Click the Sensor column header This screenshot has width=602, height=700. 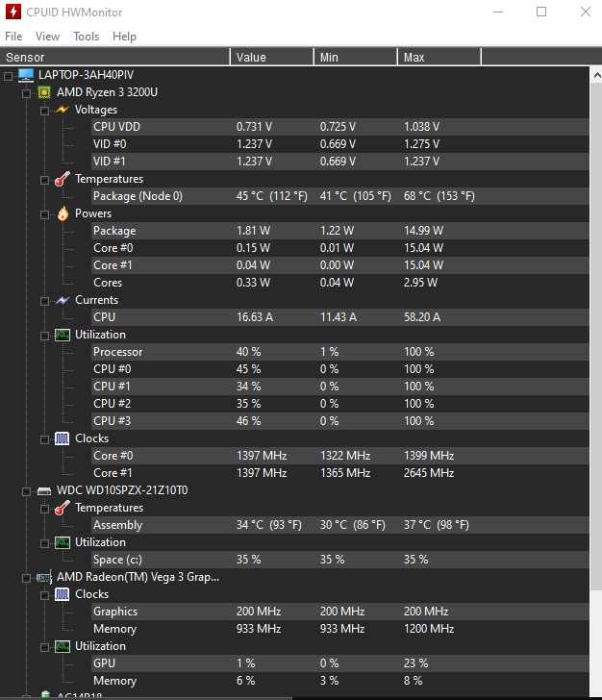114,57
